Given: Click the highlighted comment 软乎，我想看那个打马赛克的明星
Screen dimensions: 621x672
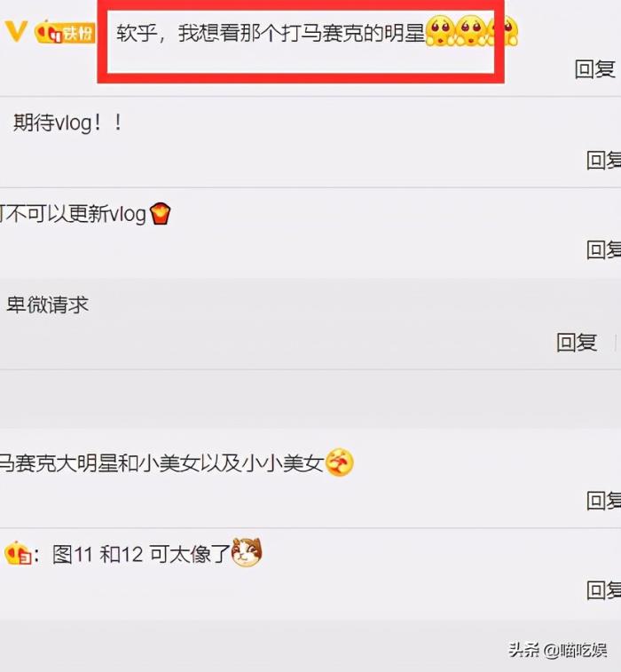Looking at the screenshot, I should 271,33.
